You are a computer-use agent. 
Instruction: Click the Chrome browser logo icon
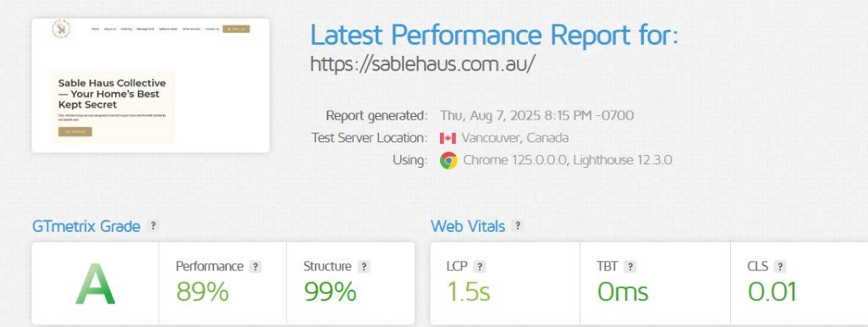point(448,161)
